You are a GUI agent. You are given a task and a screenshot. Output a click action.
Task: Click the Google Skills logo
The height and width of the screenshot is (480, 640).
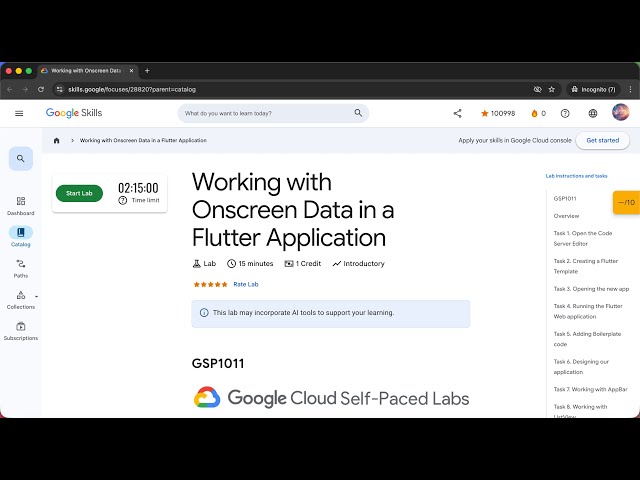pos(74,113)
